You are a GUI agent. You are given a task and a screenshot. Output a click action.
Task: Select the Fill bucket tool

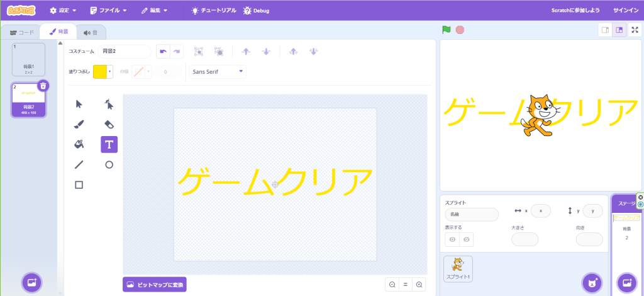[79, 144]
